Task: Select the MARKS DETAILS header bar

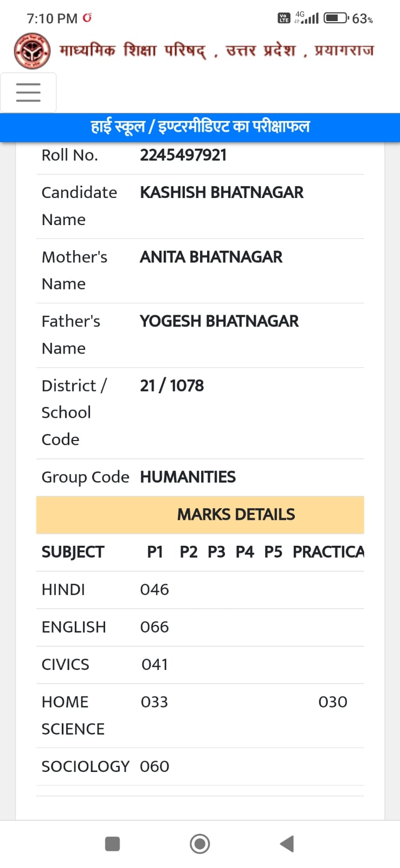Action: 200,515
